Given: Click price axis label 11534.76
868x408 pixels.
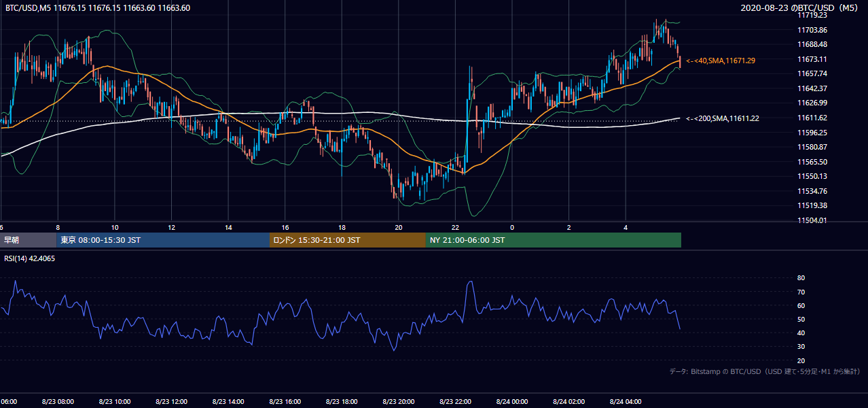Looking at the screenshot, I should click(x=812, y=191).
